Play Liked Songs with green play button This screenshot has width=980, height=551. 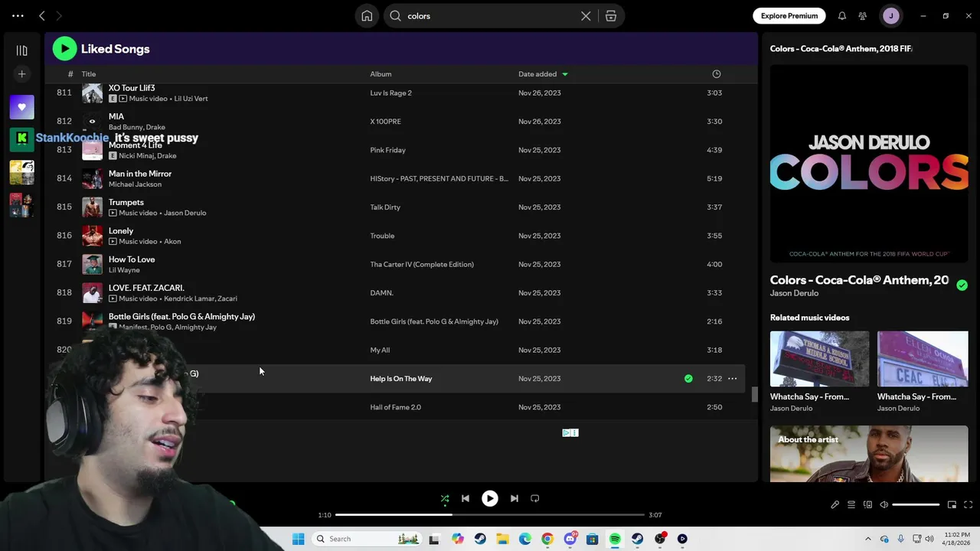(x=64, y=49)
